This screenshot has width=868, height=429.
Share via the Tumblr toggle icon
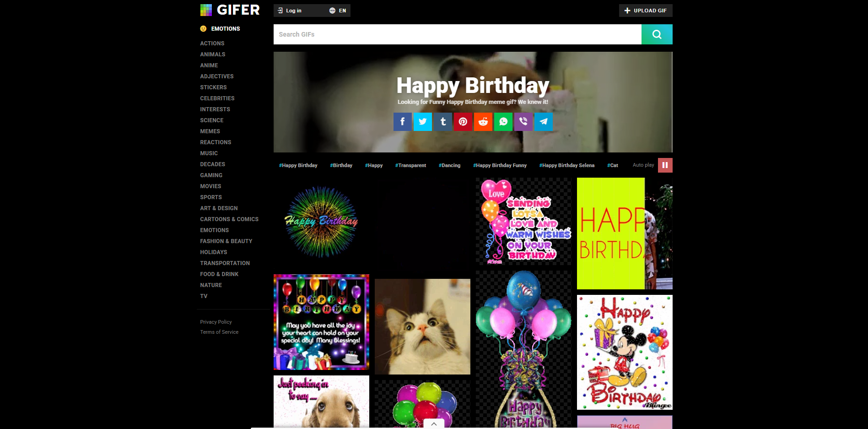point(442,121)
